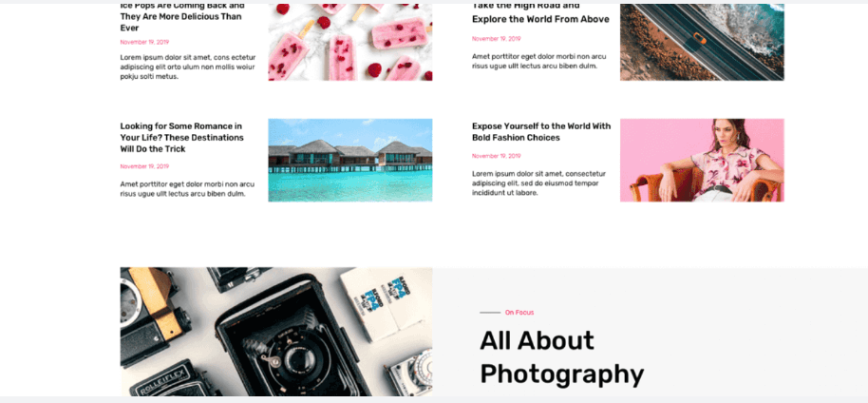Image resolution: width=868 pixels, height=403 pixels.
Task: Click the Romance destinations excerpt paragraph
Action: pos(187,189)
